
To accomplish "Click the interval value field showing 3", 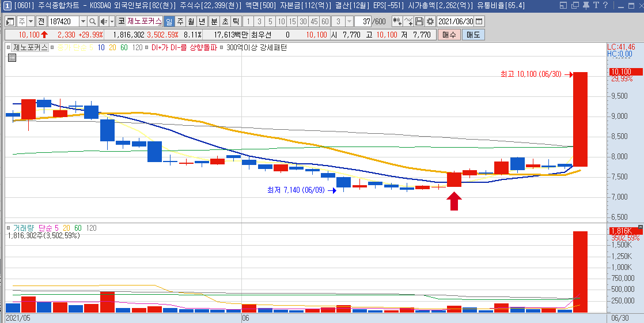I will [339, 21].
